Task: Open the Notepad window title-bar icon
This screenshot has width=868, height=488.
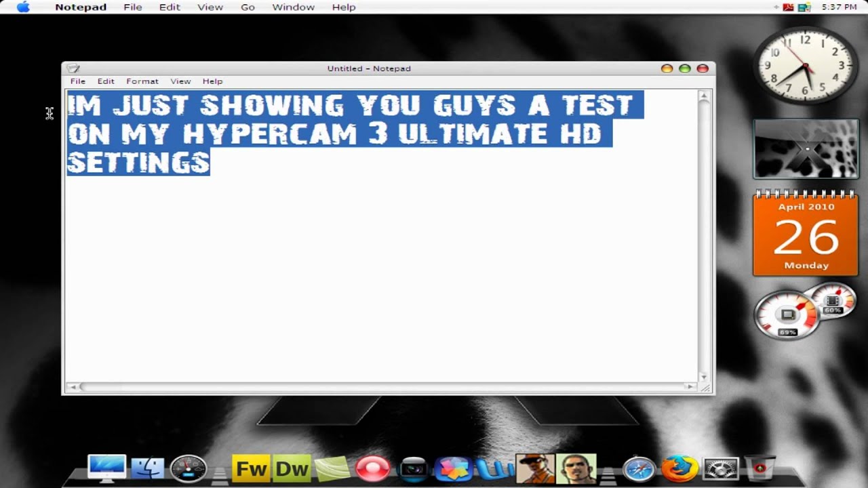Action: [x=73, y=68]
